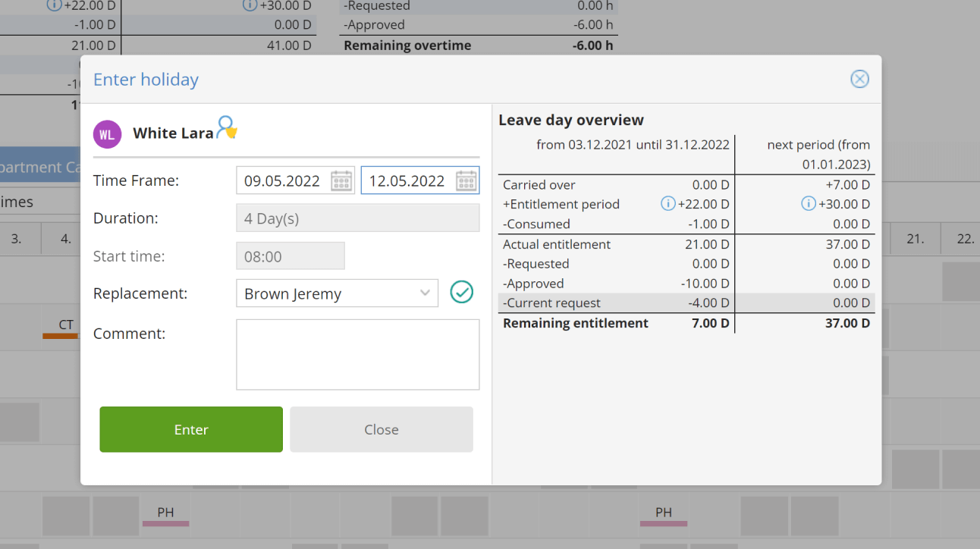Click the PH public holiday marker in the calendar
The height and width of the screenshot is (549, 980).
[x=165, y=513]
